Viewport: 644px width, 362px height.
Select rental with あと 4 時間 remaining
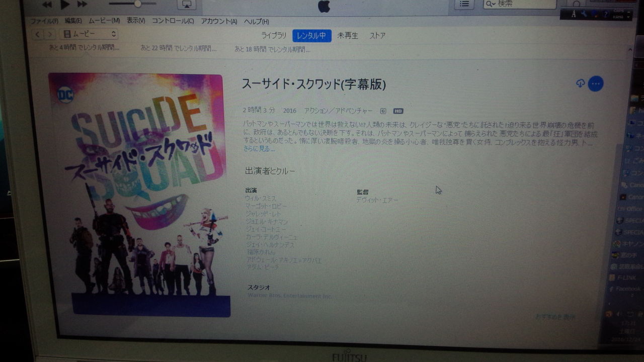pyautogui.click(x=84, y=48)
